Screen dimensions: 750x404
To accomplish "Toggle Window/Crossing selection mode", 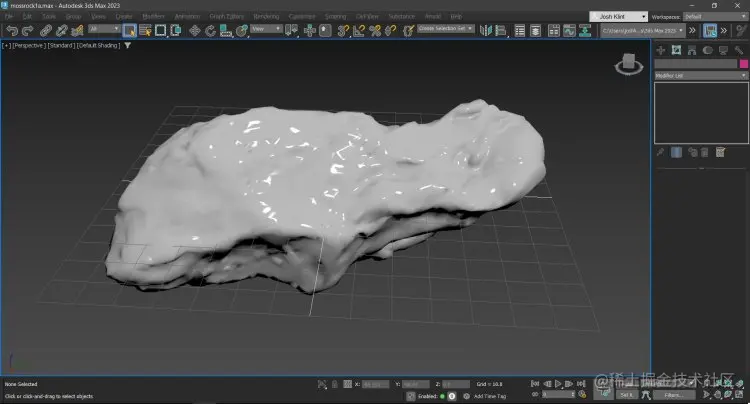I will [x=176, y=31].
